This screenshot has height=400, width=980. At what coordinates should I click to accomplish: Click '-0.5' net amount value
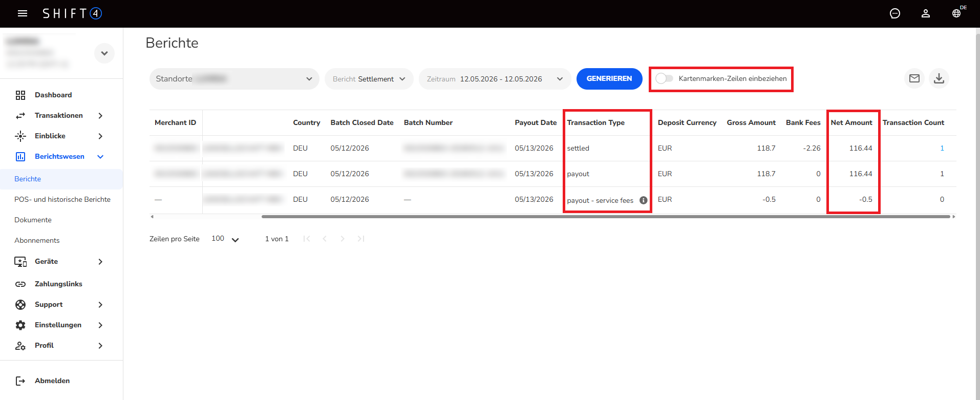coord(866,200)
